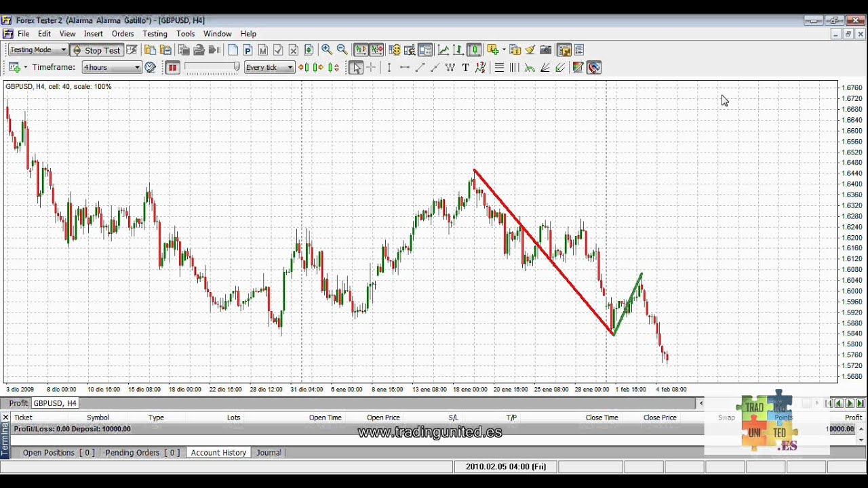Click the Symbol column header
Screen dimensions: 868x488
pos(98,418)
